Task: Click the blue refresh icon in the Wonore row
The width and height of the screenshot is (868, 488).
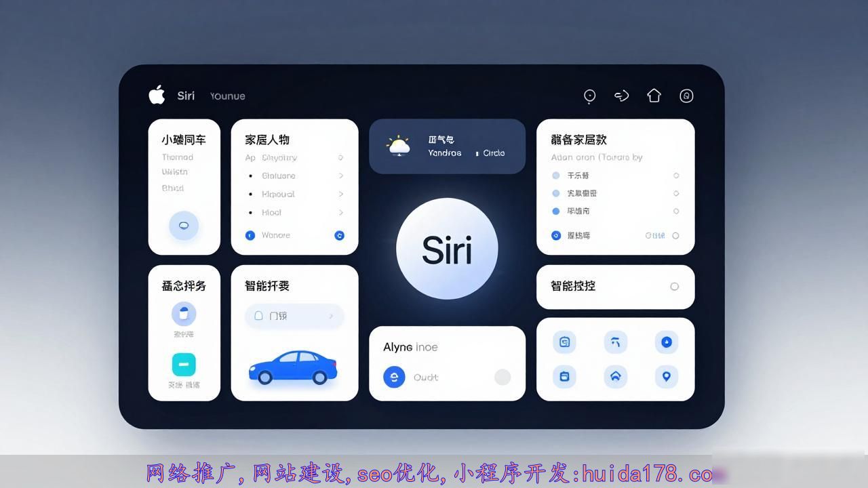Action: pos(340,235)
